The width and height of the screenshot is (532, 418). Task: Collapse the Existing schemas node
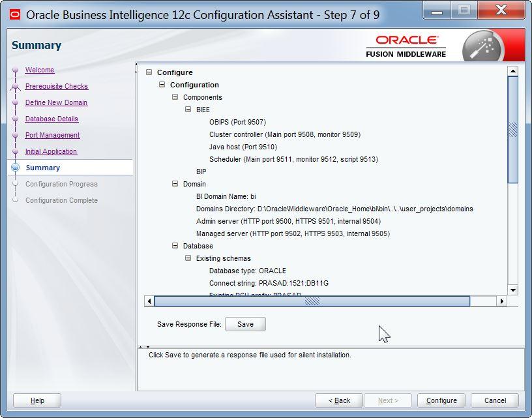point(188,258)
